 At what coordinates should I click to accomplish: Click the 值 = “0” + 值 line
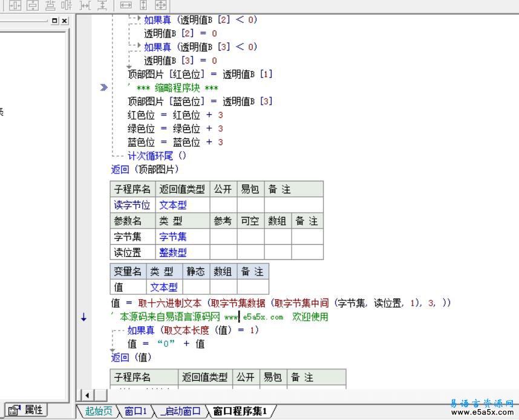tap(166, 344)
